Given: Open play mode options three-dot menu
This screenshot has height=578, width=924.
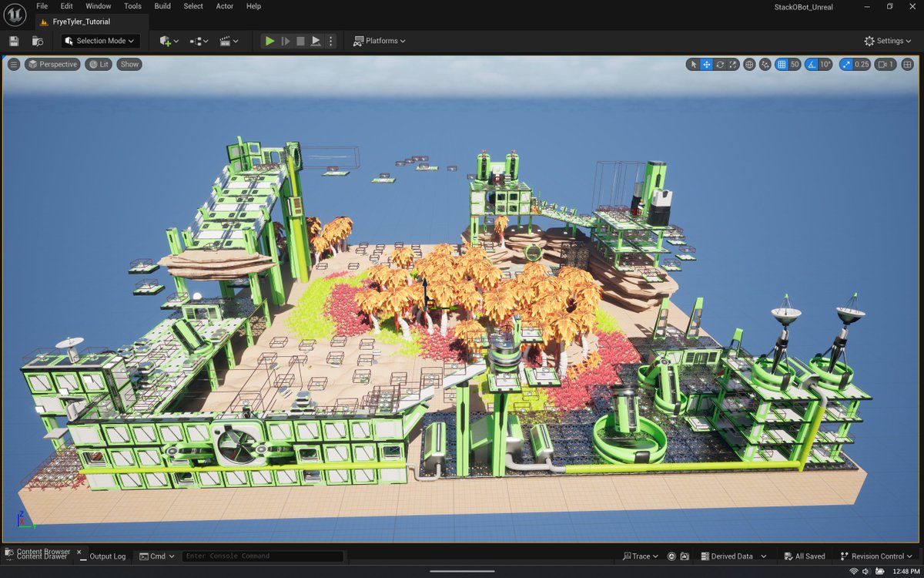Looking at the screenshot, I should [x=331, y=41].
